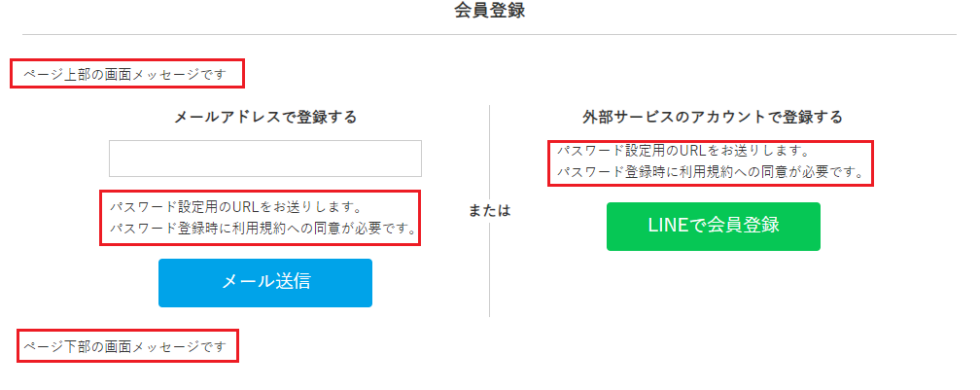Screen dimensions: 980x390
Task: Click the URL notice line below the email field
Action: tap(235, 207)
